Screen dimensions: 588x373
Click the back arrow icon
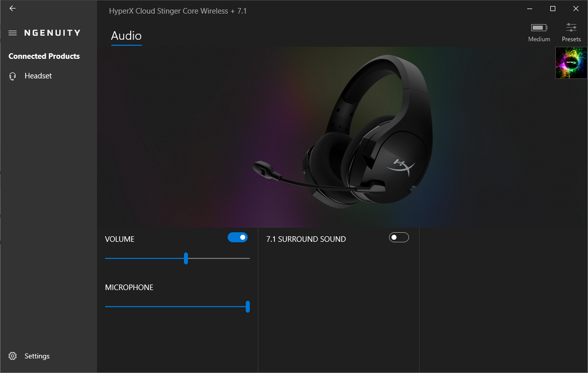point(13,8)
